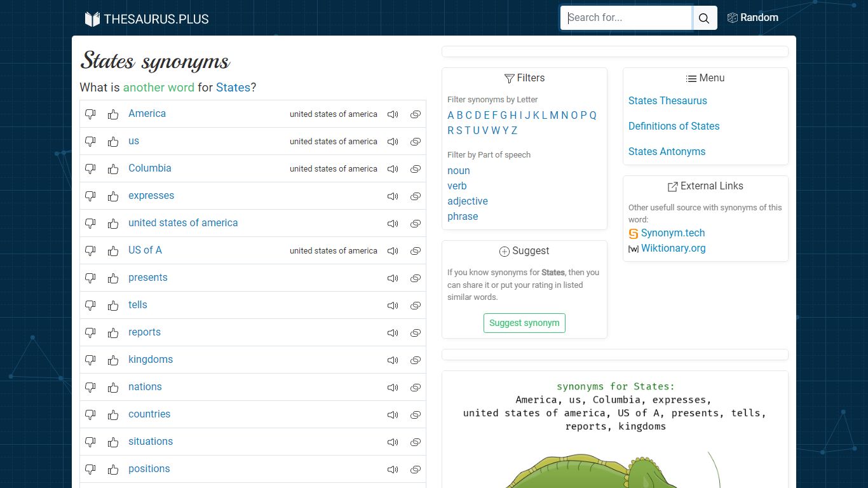Focus the Search for input field

[x=626, y=18]
